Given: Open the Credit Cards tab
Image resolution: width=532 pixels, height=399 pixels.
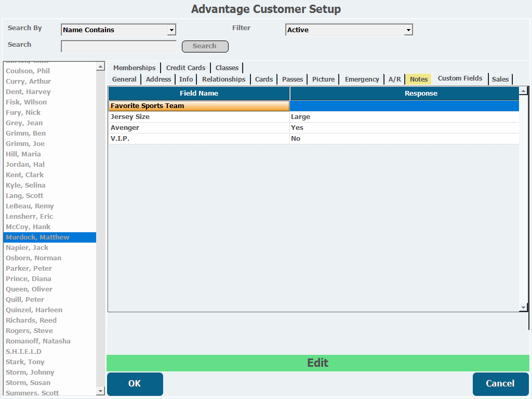Looking at the screenshot, I should pos(185,68).
